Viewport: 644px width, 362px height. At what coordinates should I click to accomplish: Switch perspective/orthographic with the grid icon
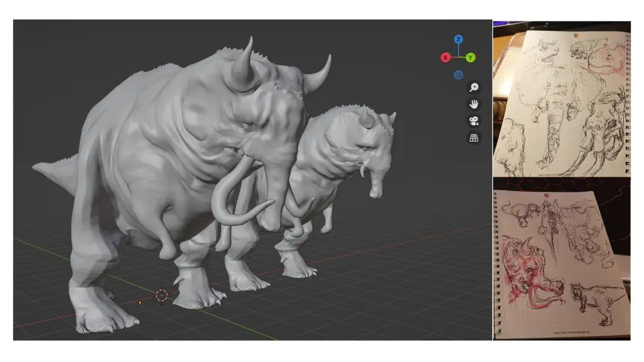pos(474,137)
